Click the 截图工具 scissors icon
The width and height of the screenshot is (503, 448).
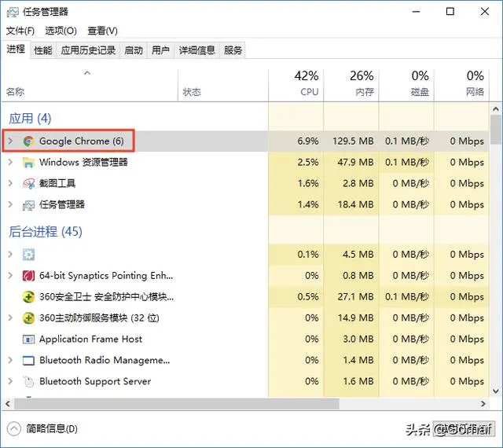[x=28, y=184]
